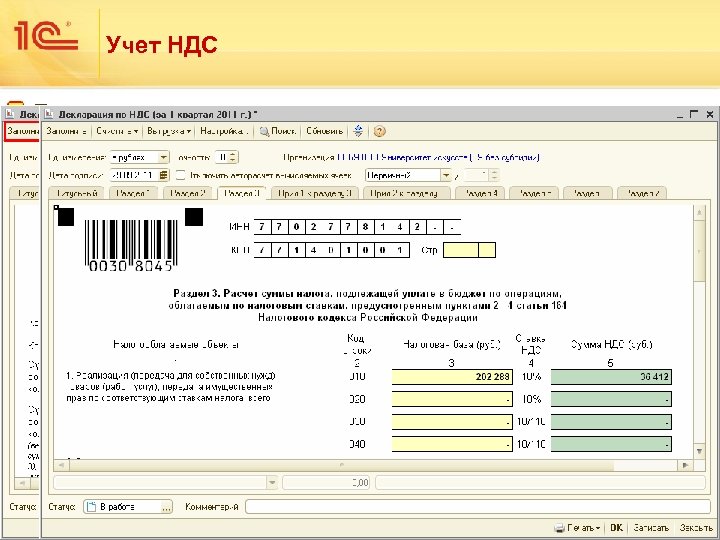Image resolution: width=720 pixels, height=540 pixels.
Task: Toggle the auto-recalculation of cells checkbox
Action: click(x=180, y=175)
